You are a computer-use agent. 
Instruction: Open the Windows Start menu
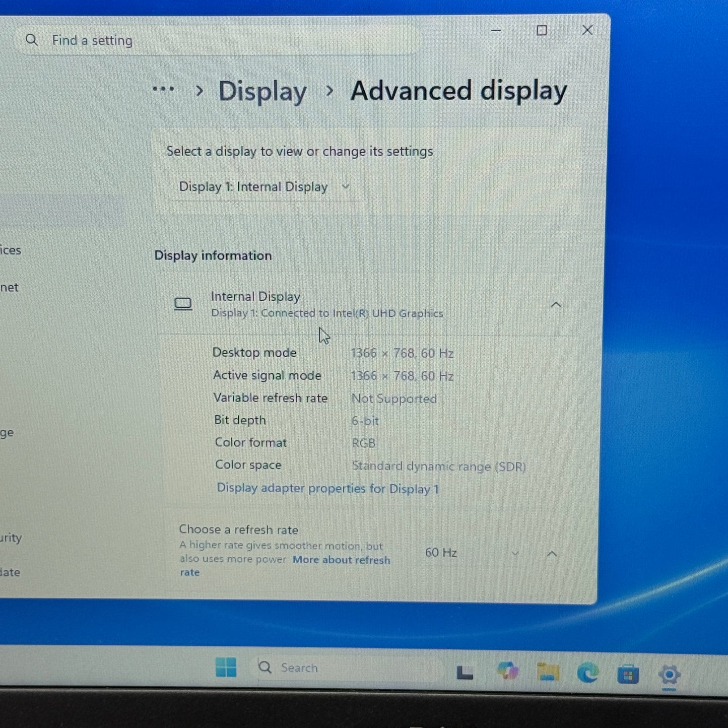coord(226,667)
